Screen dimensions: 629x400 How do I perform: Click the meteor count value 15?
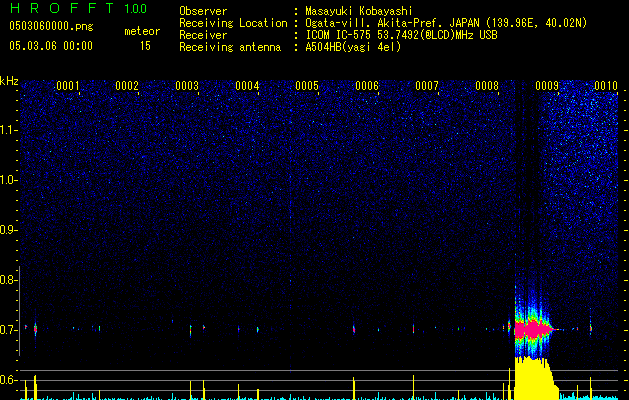click(x=145, y=46)
